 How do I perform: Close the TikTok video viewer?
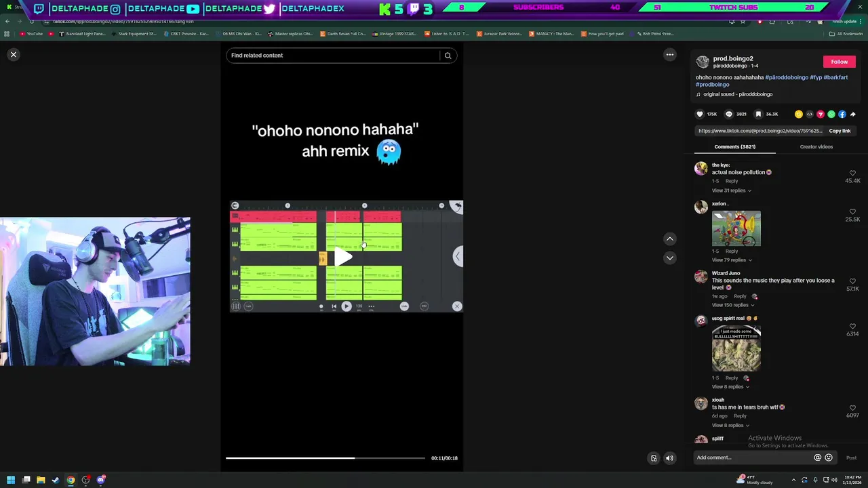[x=13, y=54]
